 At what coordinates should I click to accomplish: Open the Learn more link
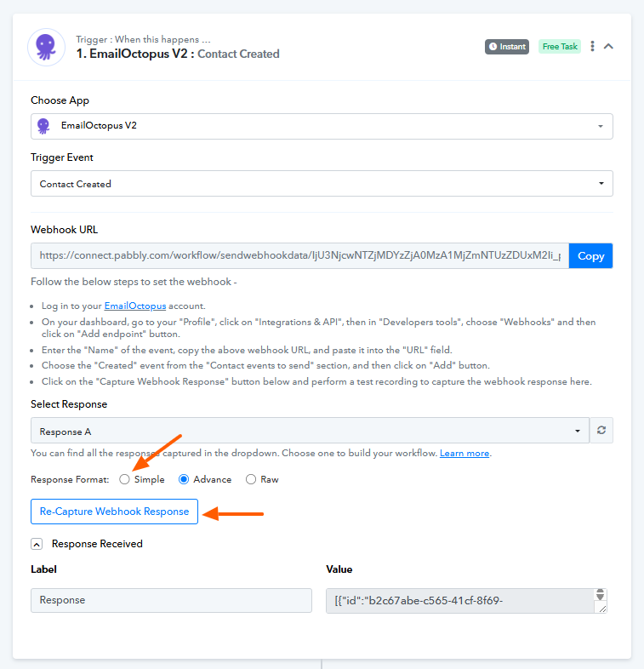[x=464, y=454]
